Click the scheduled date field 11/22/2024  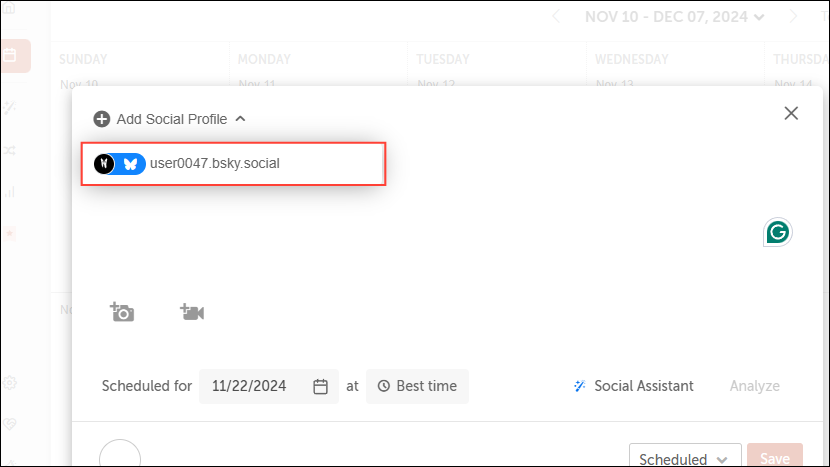tap(268, 386)
